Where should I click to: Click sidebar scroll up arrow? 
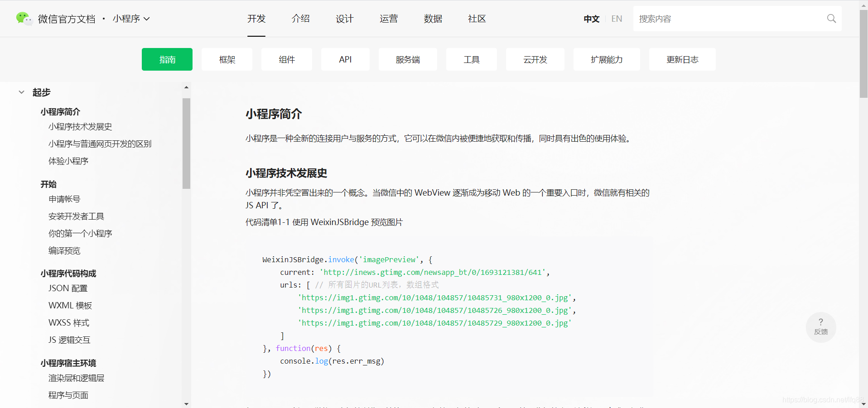[186, 87]
